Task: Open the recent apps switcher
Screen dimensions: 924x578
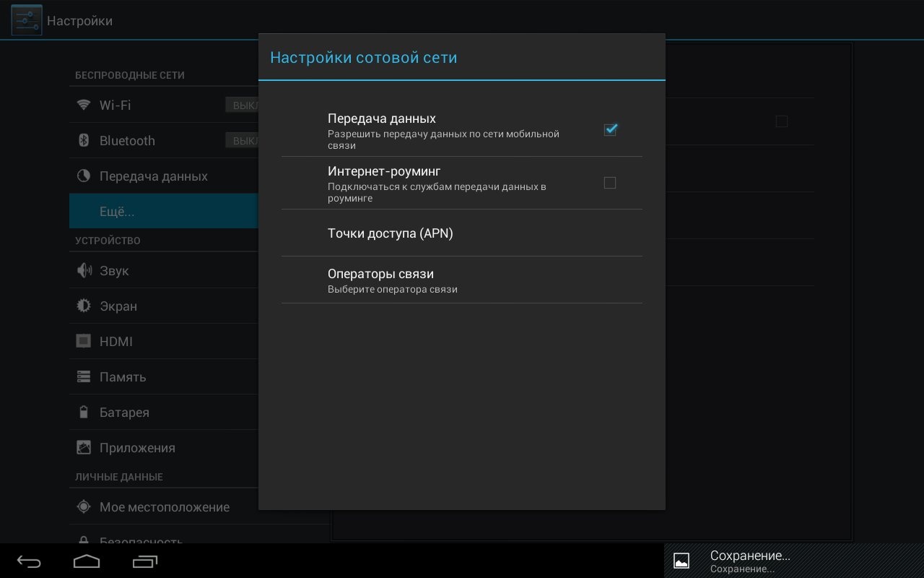Action: pyautogui.click(x=144, y=561)
